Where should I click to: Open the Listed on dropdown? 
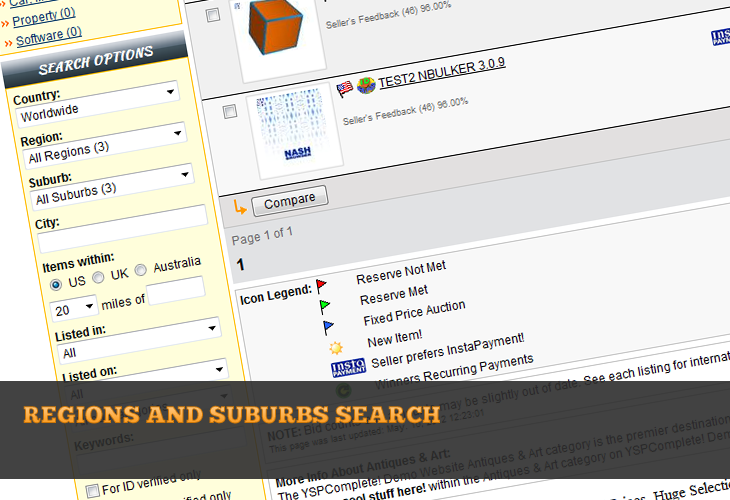[x=146, y=381]
